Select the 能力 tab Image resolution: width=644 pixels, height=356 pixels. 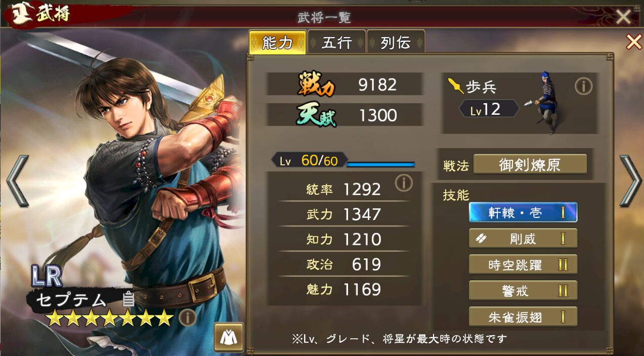pyautogui.click(x=278, y=43)
